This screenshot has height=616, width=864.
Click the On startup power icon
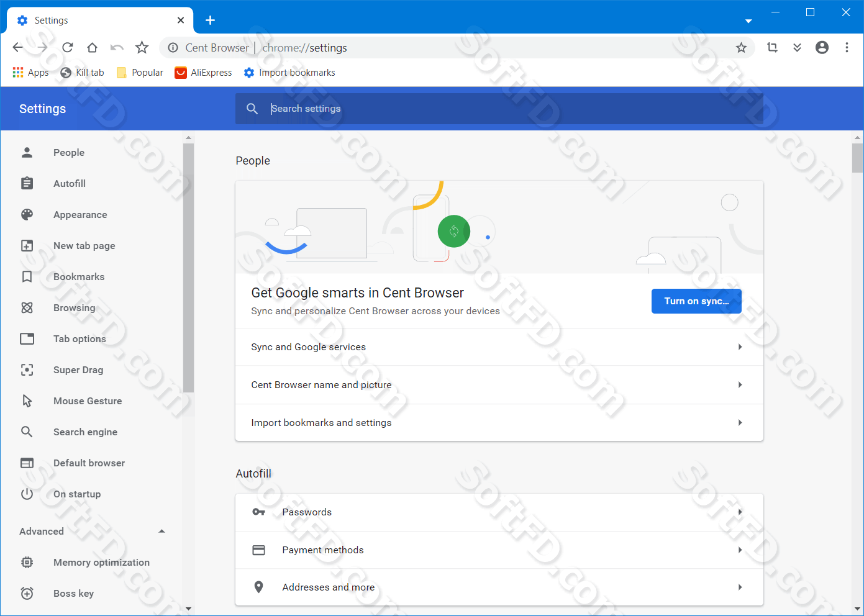pyautogui.click(x=27, y=494)
